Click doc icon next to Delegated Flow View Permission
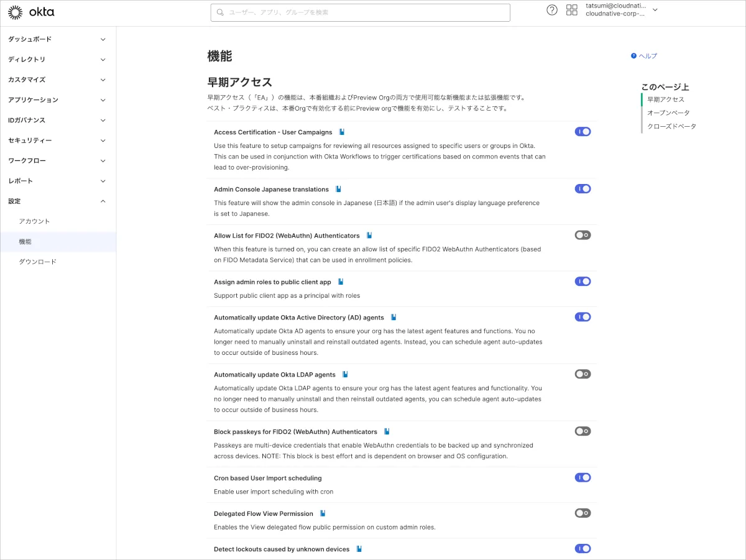The width and height of the screenshot is (746, 560). point(323,513)
